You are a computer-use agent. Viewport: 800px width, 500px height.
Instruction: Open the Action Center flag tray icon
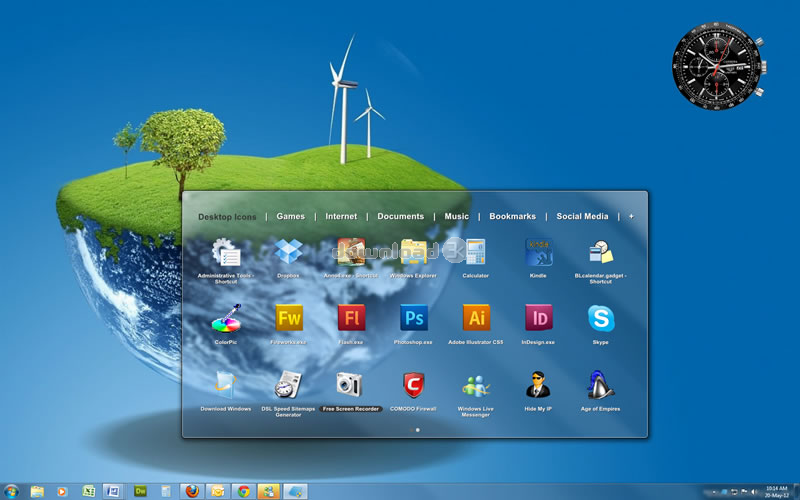tap(743, 492)
